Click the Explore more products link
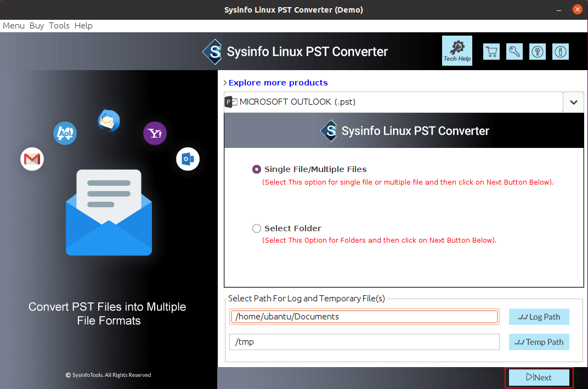 [278, 83]
